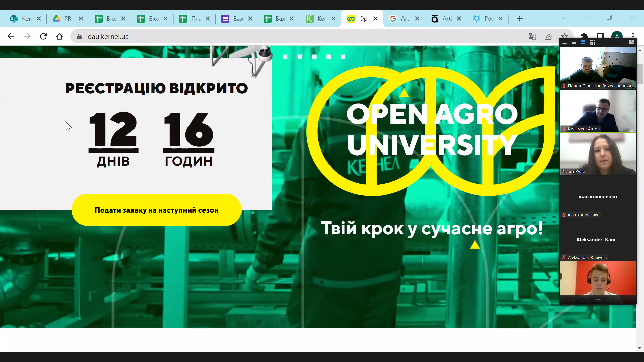Image resolution: width=644 pixels, height=362 pixels.
Task: Expand more participants in Zoom panel
Action: click(598, 300)
